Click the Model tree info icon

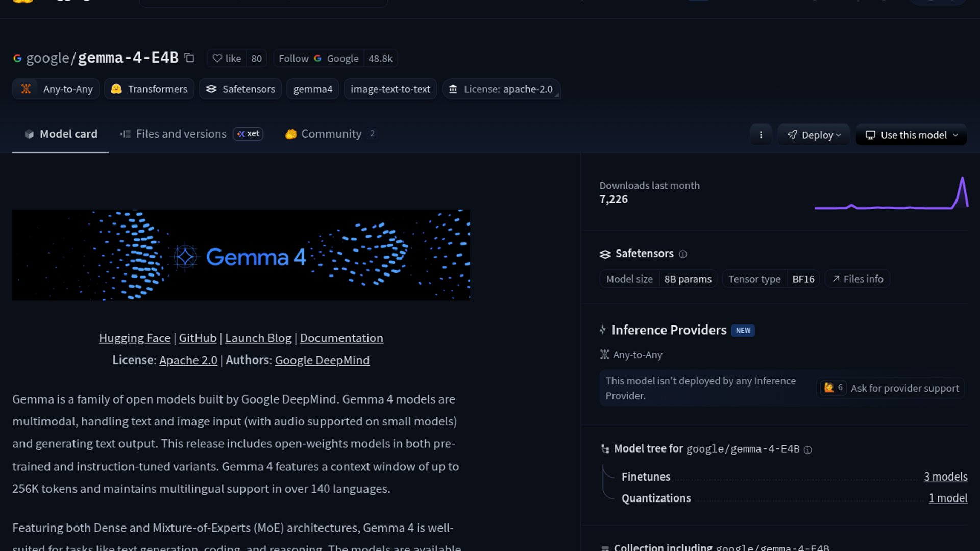click(x=807, y=449)
